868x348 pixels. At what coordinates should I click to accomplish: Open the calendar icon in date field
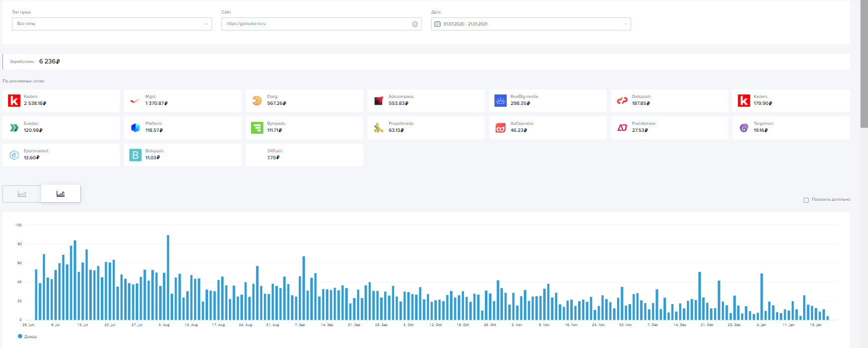[437, 24]
